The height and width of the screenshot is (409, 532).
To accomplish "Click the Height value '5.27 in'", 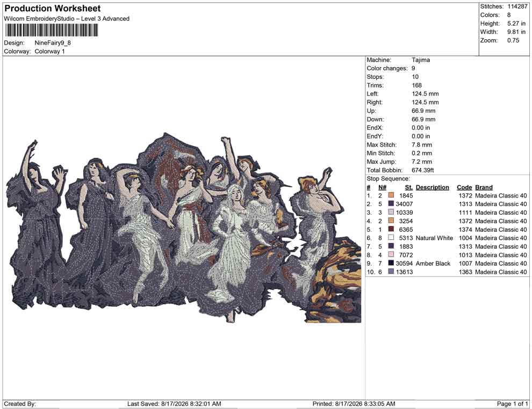I will tap(516, 24).
